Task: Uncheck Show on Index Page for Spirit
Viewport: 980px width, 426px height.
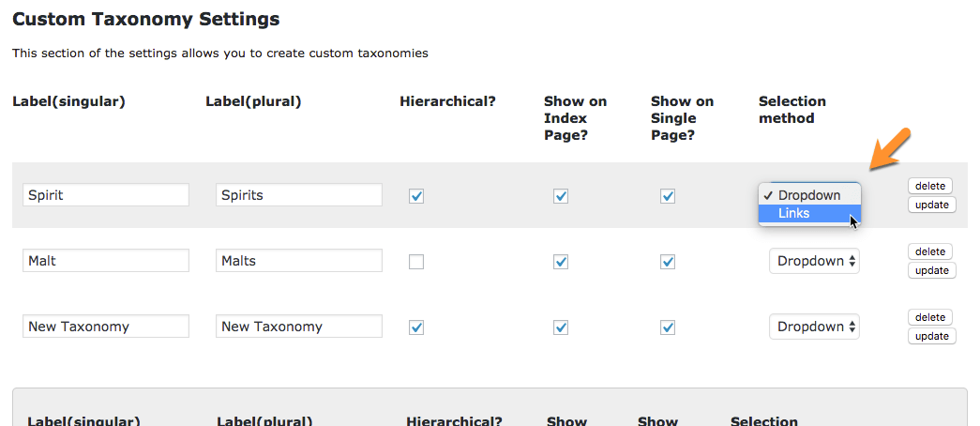Action: [x=561, y=196]
